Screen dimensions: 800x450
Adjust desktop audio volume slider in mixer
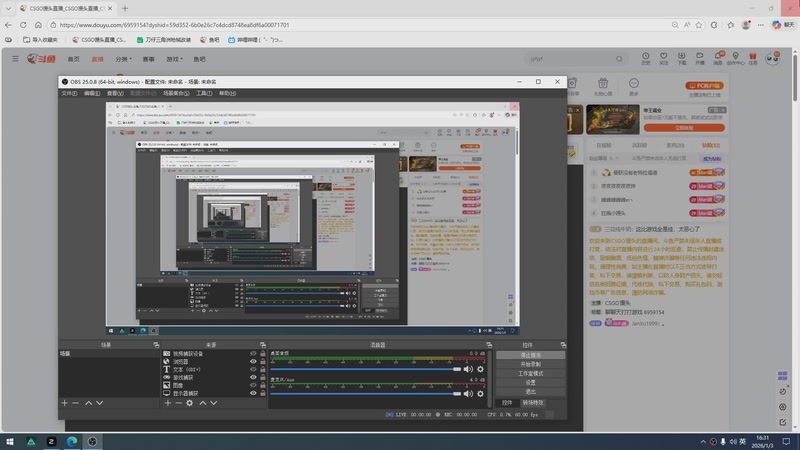pyautogui.click(x=366, y=369)
